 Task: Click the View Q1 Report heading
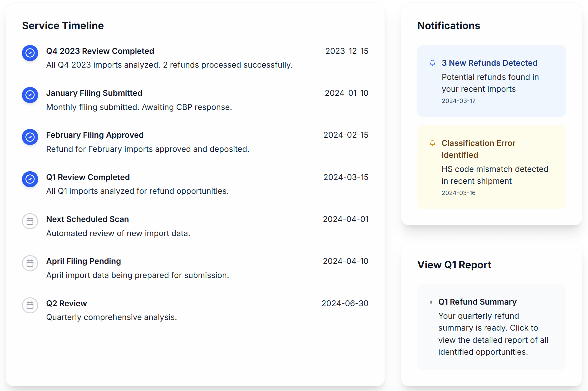click(454, 265)
